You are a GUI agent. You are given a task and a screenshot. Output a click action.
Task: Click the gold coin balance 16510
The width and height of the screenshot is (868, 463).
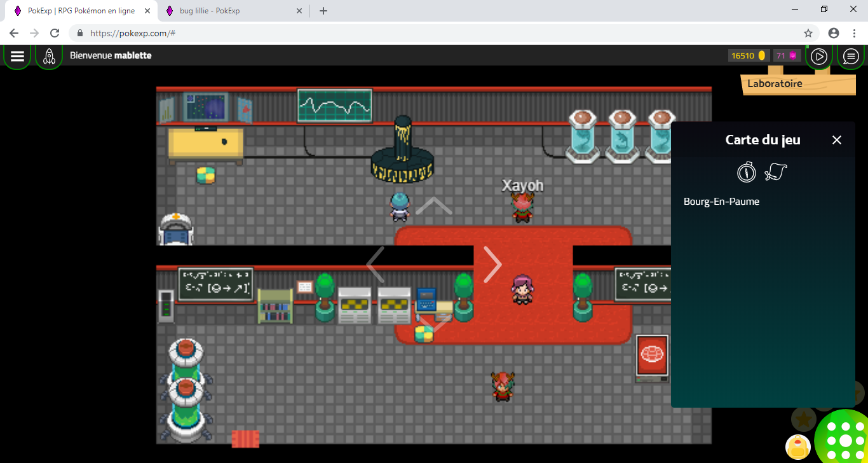click(749, 56)
